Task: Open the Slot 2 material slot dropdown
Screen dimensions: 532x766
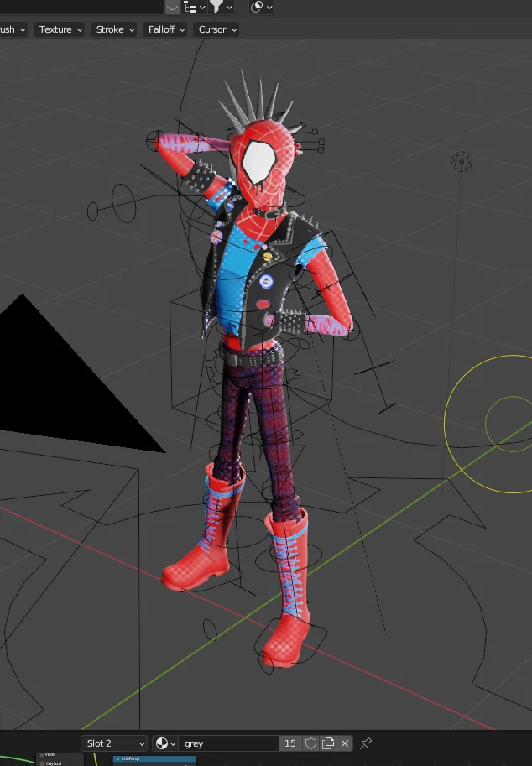Action: [114, 743]
